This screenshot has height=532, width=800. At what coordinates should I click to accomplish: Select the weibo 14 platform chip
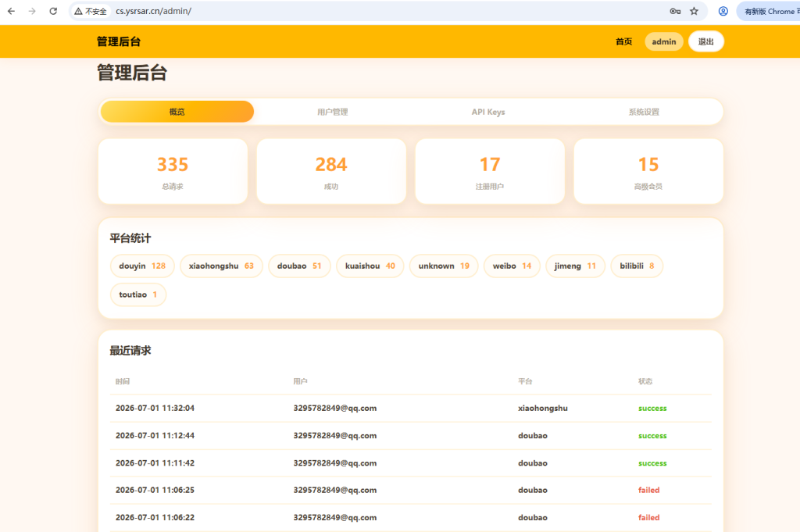coord(512,266)
